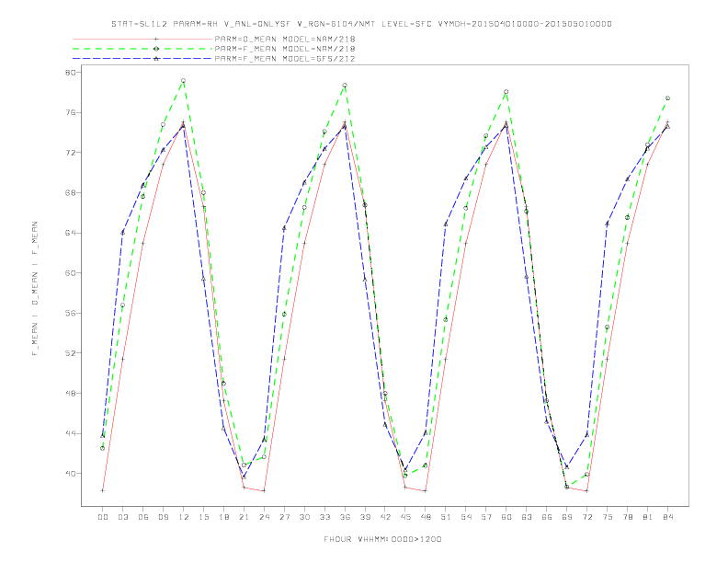The image size is (728, 563).
Task: Click the x-axis title FHOUR VHHMM:0000>1200
Action: 382,539
